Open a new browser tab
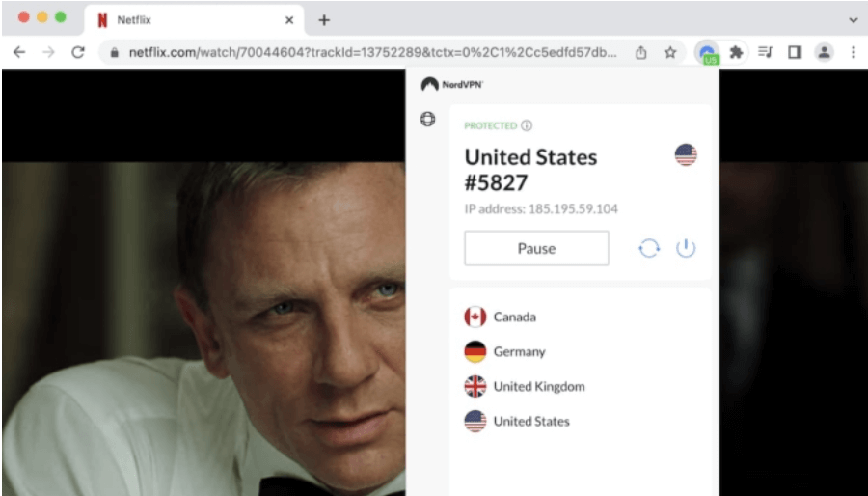 (x=324, y=20)
